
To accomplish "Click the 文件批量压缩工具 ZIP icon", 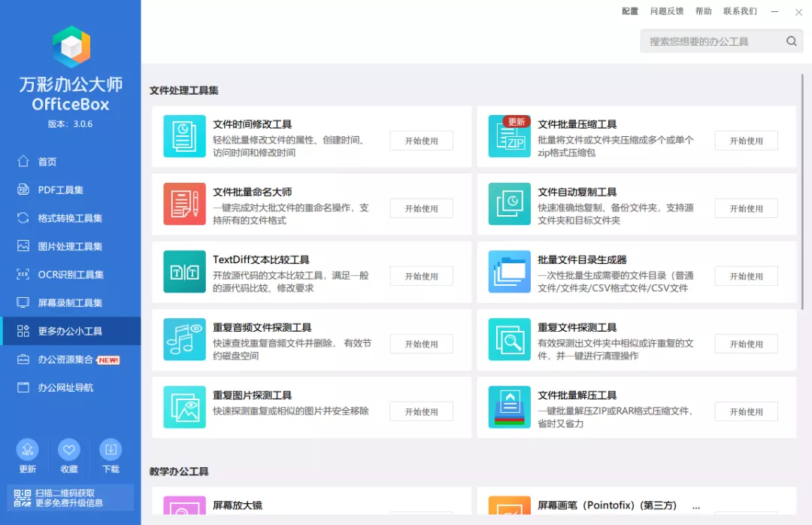I will 509,136.
